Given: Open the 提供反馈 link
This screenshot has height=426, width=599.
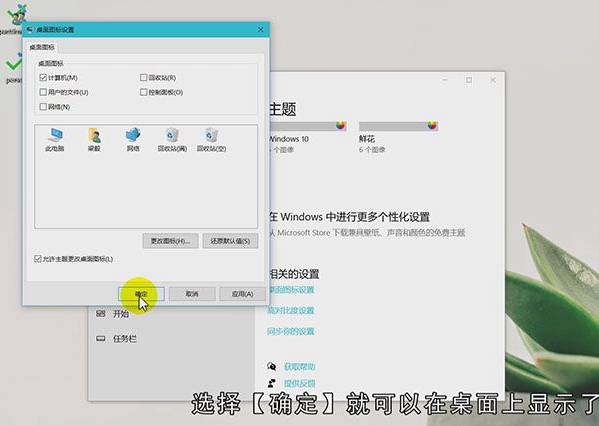Looking at the screenshot, I should pos(300,383).
